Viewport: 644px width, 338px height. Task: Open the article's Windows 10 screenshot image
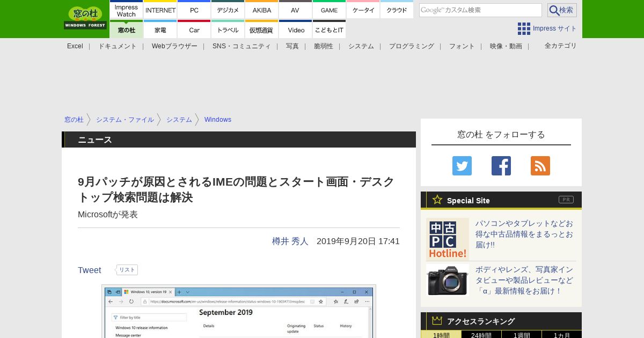click(x=239, y=311)
